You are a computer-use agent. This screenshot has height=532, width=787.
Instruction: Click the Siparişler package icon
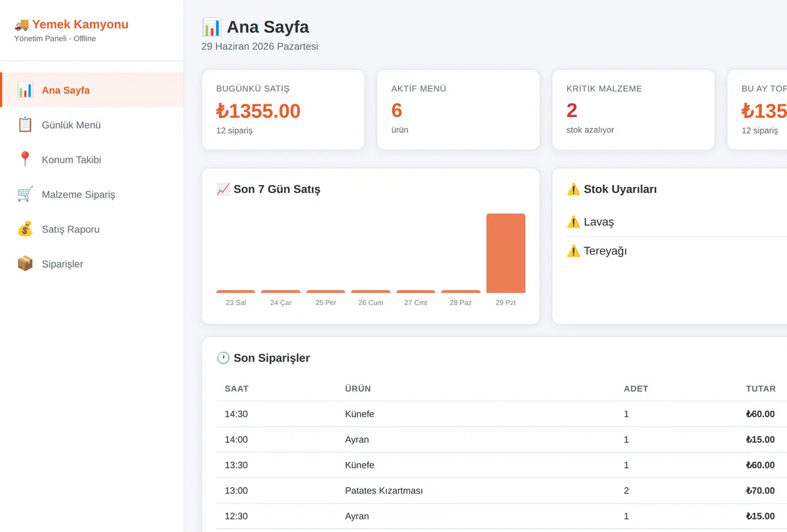coord(25,264)
